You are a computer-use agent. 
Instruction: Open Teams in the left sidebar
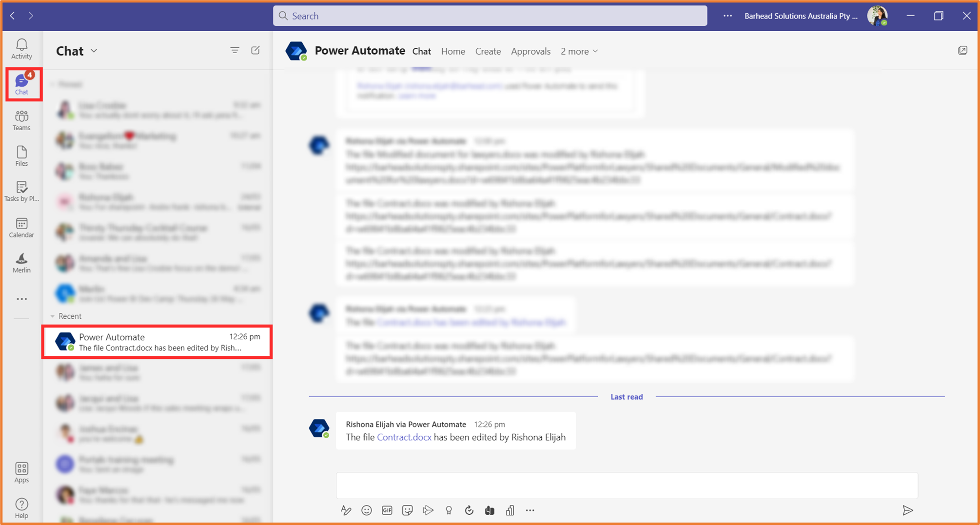(x=21, y=120)
